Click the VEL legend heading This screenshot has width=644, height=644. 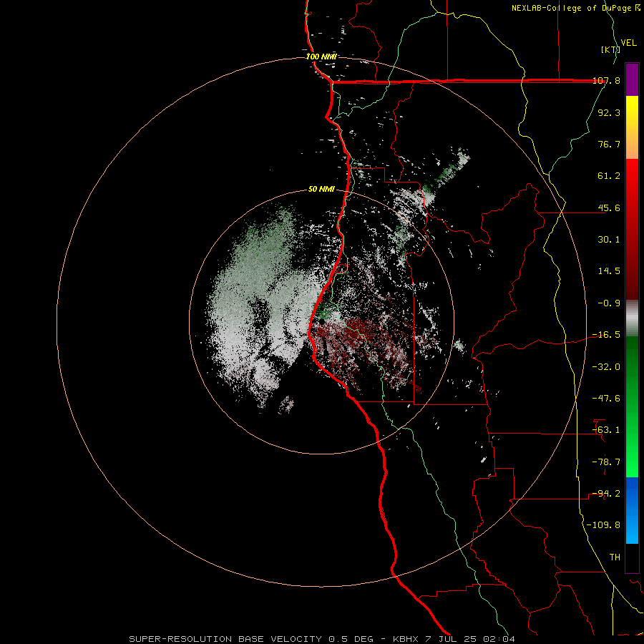click(x=629, y=43)
